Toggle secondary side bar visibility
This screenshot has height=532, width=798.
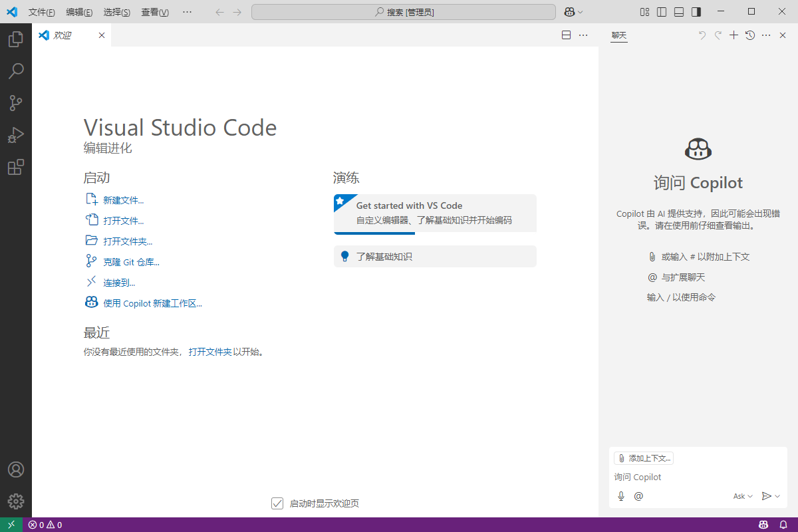point(696,12)
